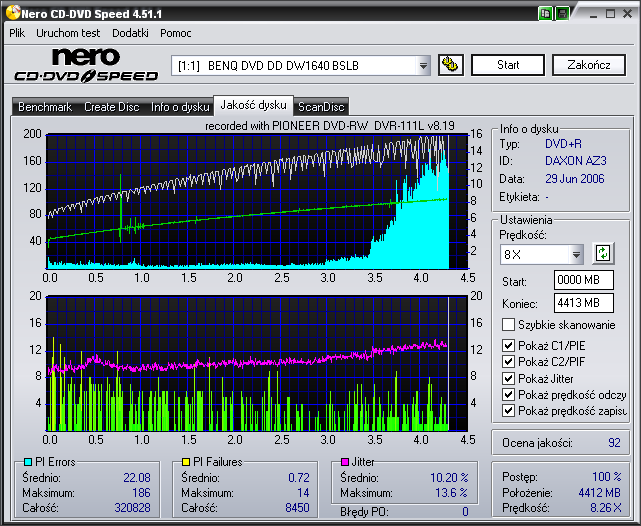Click the Jitter average 10.20 %
Image resolution: width=641 pixels, height=526 pixels.
pyautogui.click(x=449, y=477)
